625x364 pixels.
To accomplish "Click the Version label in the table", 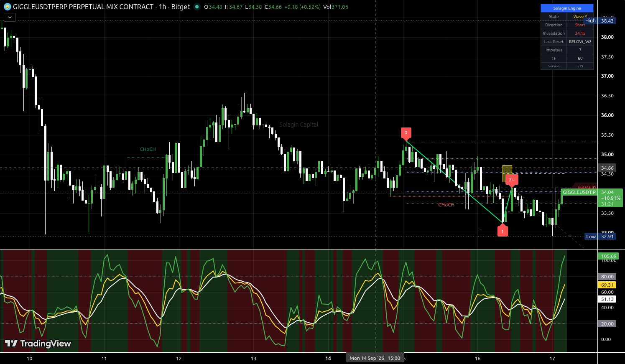I will click(x=554, y=66).
